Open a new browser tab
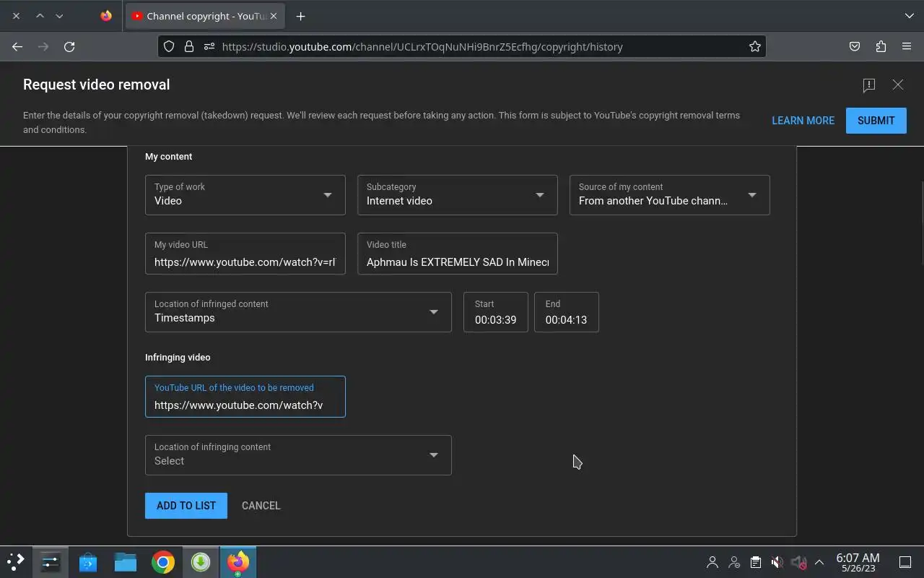Image resolution: width=924 pixels, height=578 pixels. 301,16
